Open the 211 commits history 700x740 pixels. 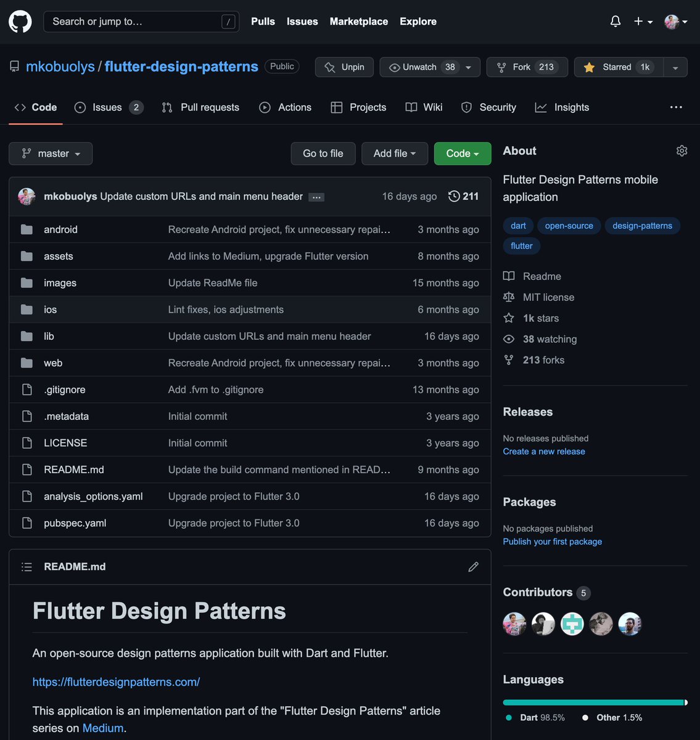pyautogui.click(x=463, y=196)
